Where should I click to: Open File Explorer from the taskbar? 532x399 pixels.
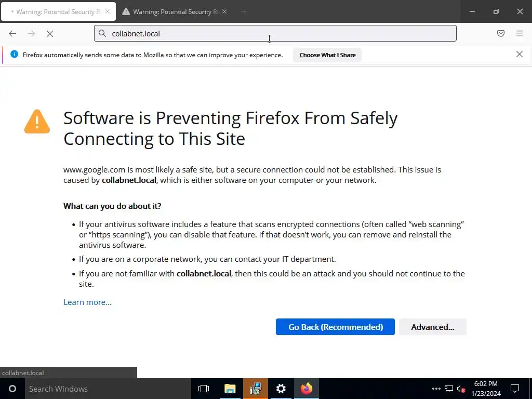point(230,389)
